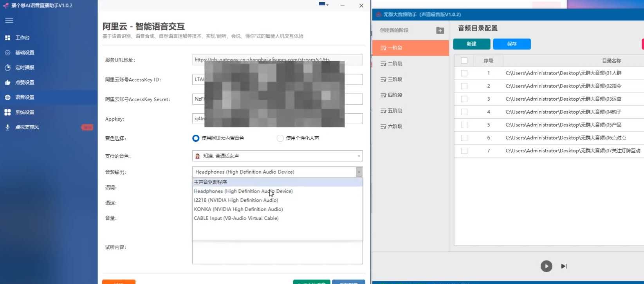Select 使用个性化人声 radio button
644x284 pixels.
point(280,138)
